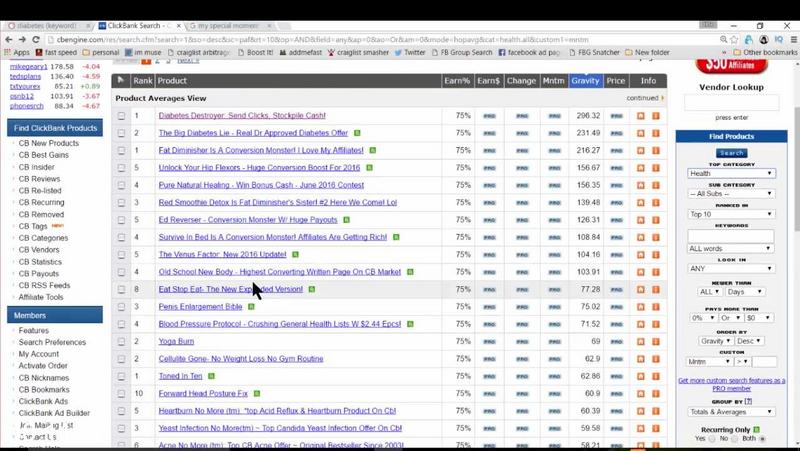This screenshot has width=800, height=451.
Task: Open Order By Gravity dropdown
Action: (x=716, y=341)
